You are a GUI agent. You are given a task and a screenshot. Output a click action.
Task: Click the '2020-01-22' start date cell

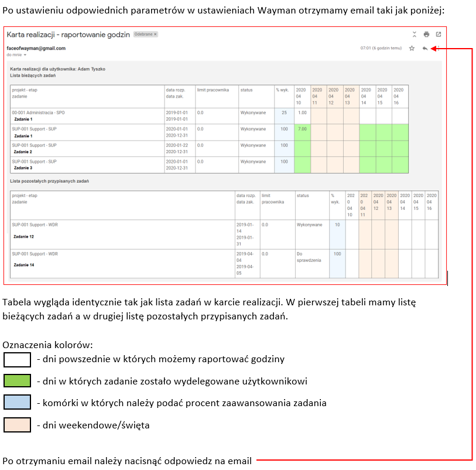177,145
